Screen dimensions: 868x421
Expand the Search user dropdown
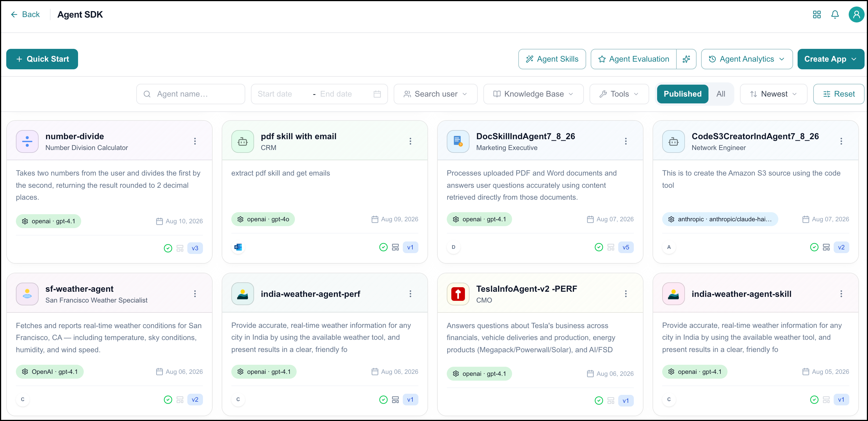[x=435, y=94]
